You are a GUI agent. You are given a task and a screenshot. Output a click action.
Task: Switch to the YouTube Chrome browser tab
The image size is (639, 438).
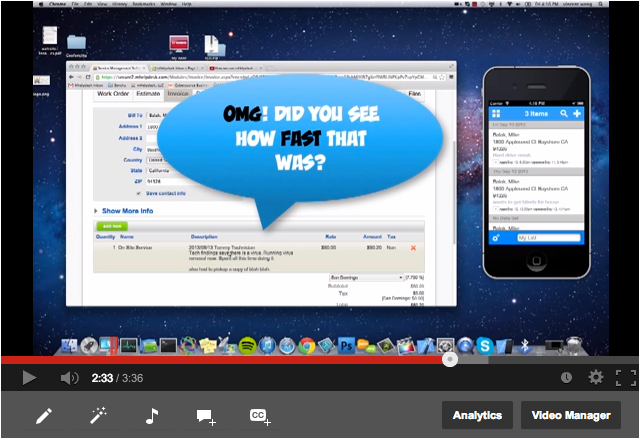pyautogui.click(x=235, y=68)
